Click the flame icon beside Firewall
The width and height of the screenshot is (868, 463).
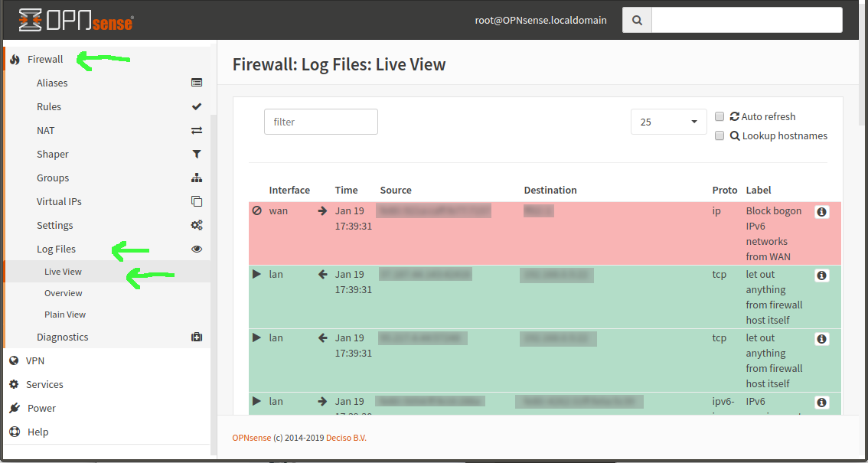(x=15, y=59)
